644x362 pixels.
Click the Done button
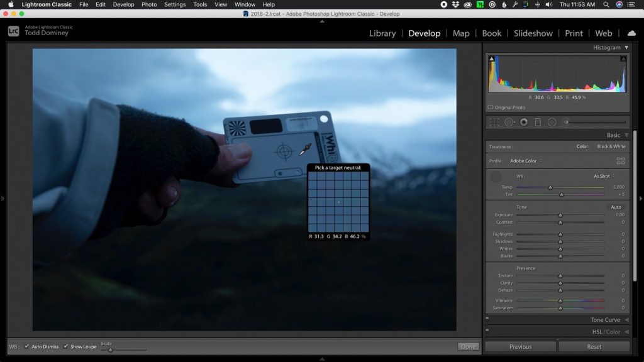click(x=468, y=346)
